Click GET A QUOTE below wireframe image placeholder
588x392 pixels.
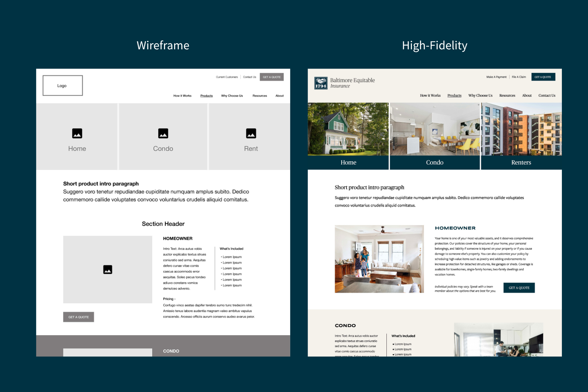click(x=79, y=317)
